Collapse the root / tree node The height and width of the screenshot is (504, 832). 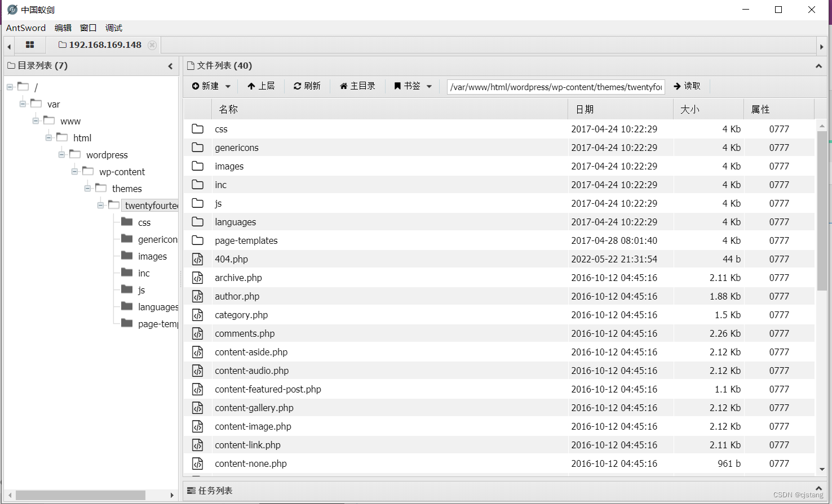click(x=10, y=87)
